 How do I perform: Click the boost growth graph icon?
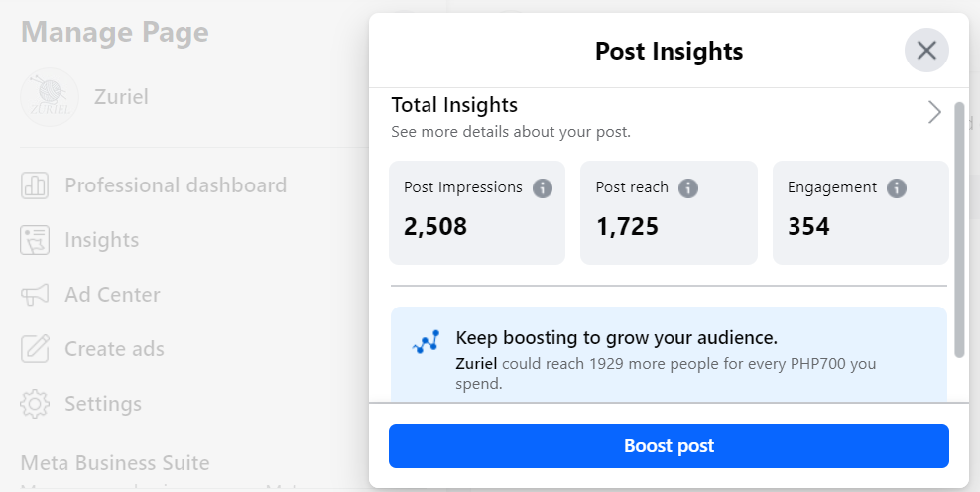(x=426, y=343)
